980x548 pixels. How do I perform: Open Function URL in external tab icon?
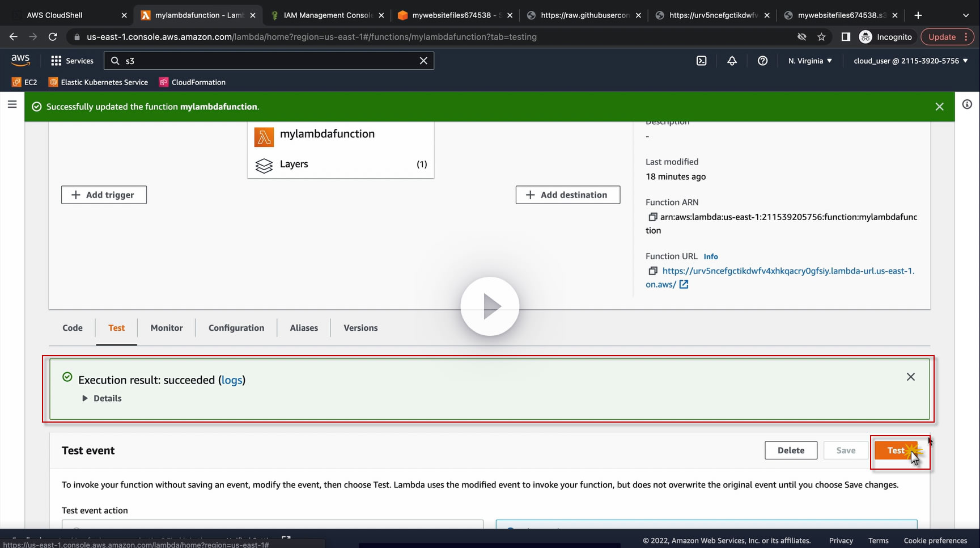point(684,285)
